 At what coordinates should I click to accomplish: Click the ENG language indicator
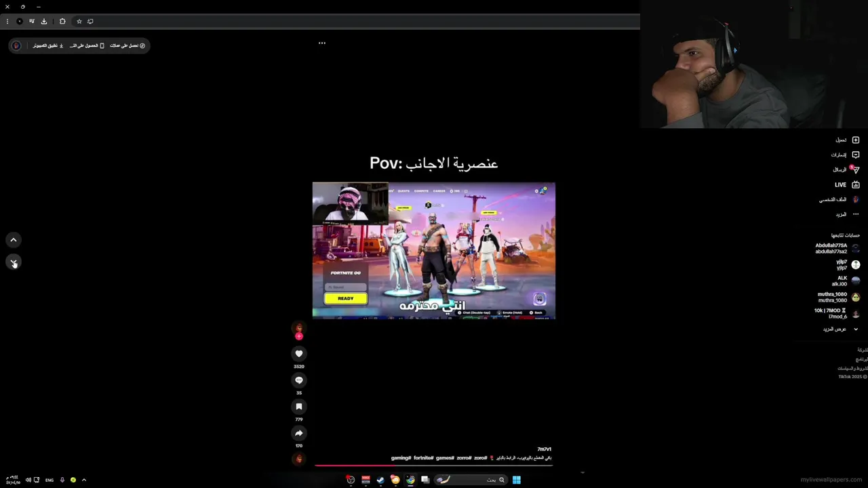(x=50, y=480)
